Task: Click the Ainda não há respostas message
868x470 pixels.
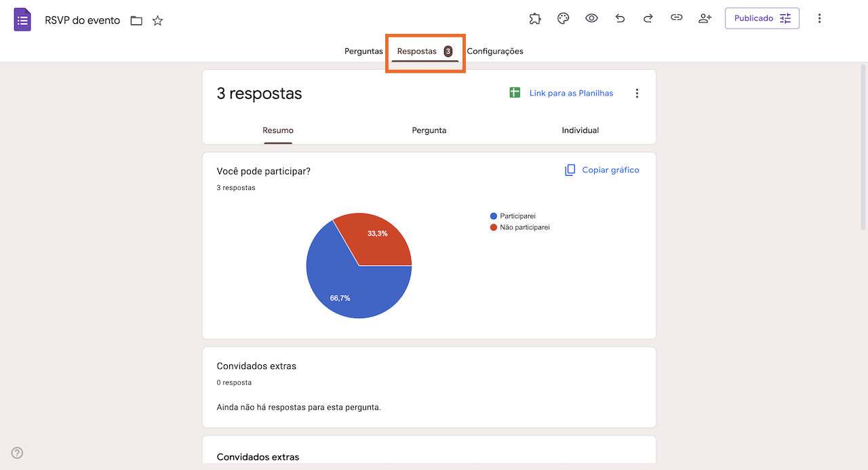Action: point(299,408)
